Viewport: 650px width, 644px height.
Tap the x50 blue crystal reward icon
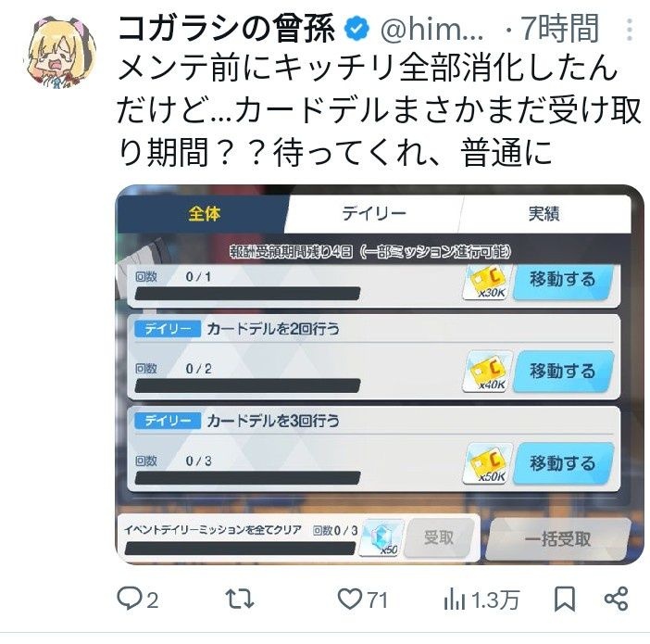click(x=381, y=538)
